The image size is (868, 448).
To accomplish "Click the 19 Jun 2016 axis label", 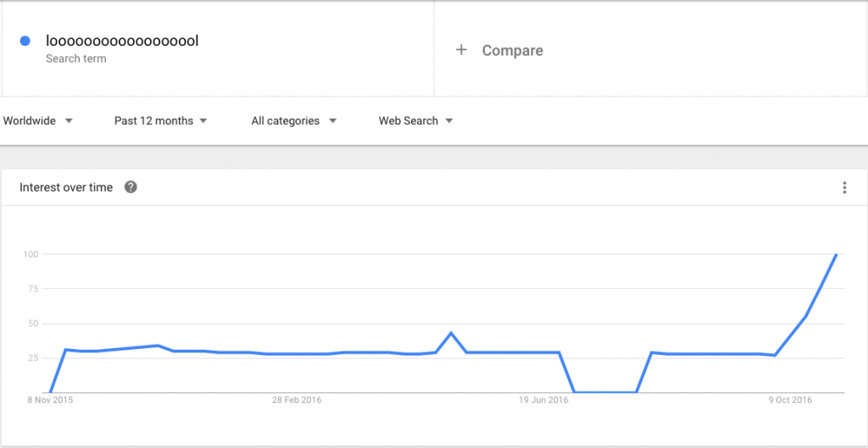I will [x=543, y=400].
